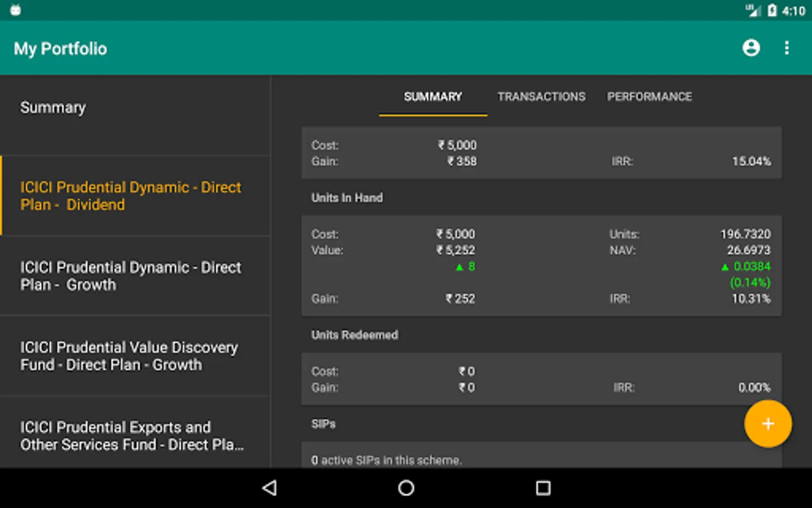The image size is (812, 508).
Task: Click the redeemed IRR value 0.00%
Action: point(754,388)
